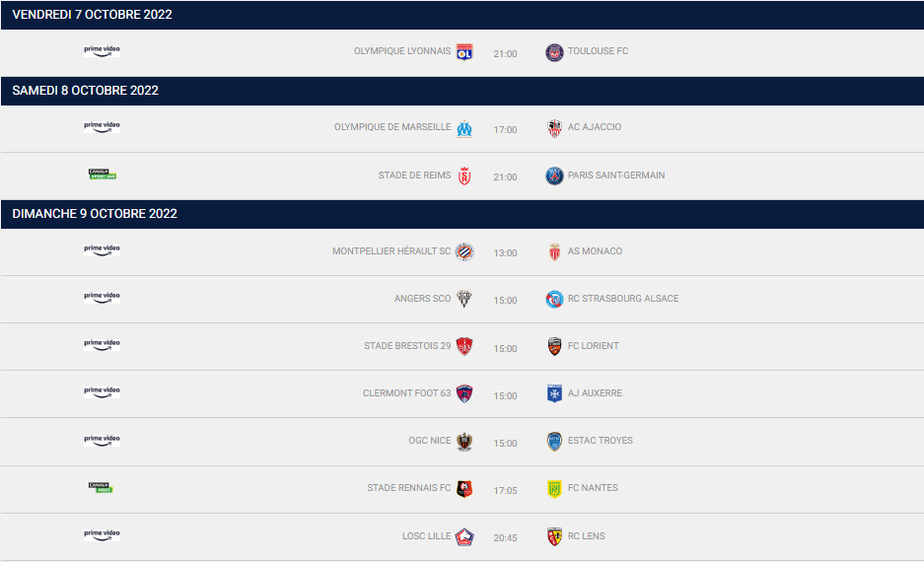This screenshot has height=562, width=924.
Task: Open the Montpellier Hérault SC team link
Action: [391, 251]
